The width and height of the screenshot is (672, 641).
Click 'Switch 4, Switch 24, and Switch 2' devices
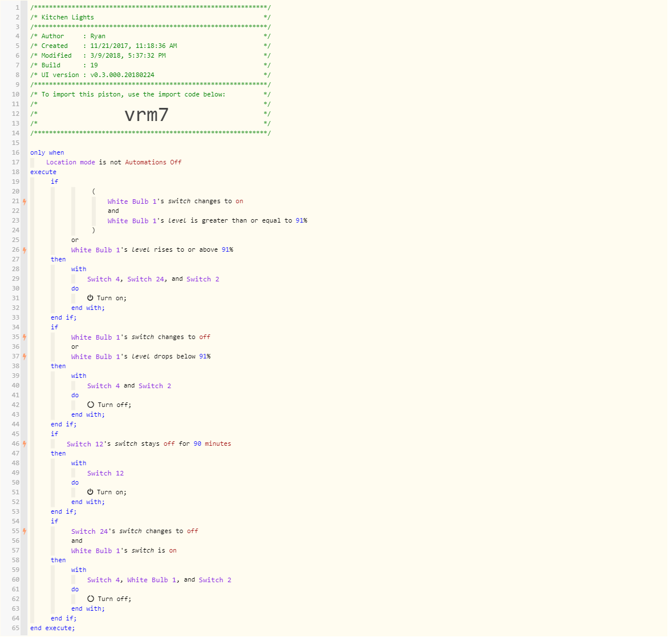153,279
